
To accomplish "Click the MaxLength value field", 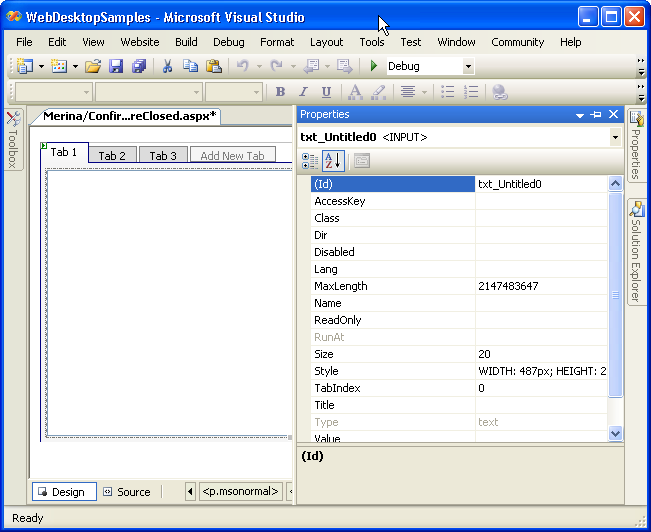I will click(x=540, y=286).
